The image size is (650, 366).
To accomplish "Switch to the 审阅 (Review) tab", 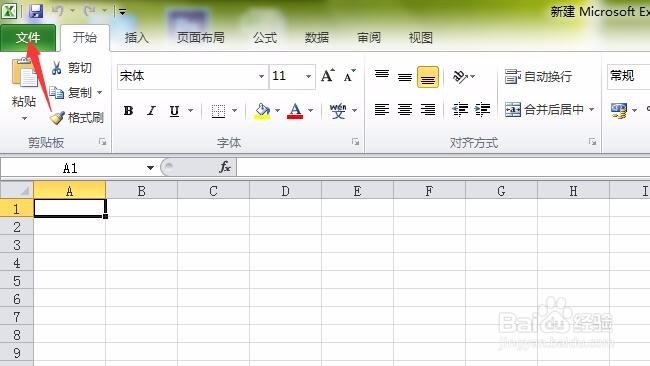I will [369, 38].
